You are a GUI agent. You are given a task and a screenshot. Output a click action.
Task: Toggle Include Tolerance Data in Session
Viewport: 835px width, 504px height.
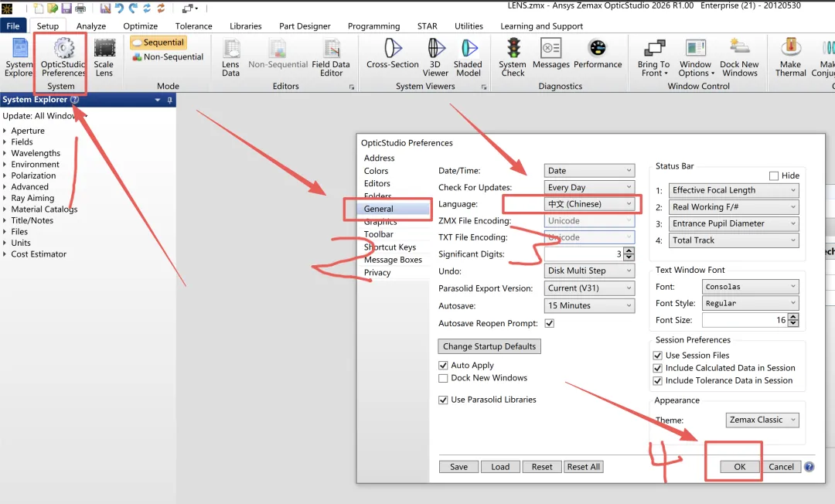(658, 381)
